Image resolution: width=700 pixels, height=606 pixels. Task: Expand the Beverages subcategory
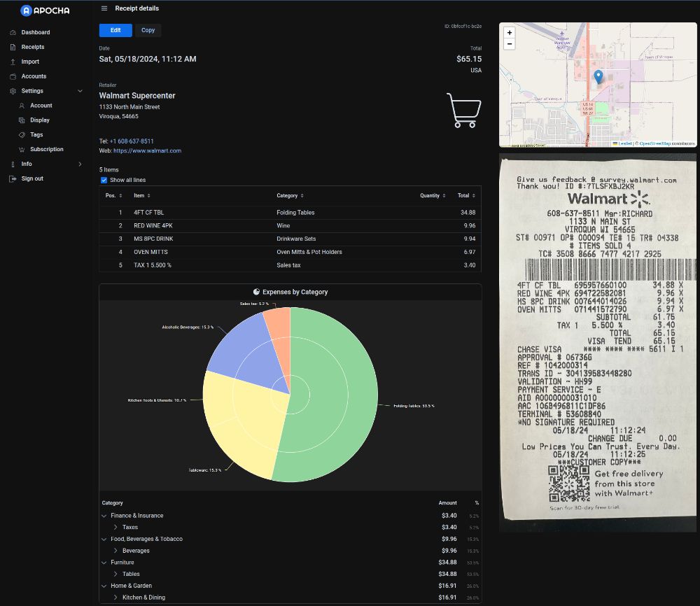pos(115,551)
